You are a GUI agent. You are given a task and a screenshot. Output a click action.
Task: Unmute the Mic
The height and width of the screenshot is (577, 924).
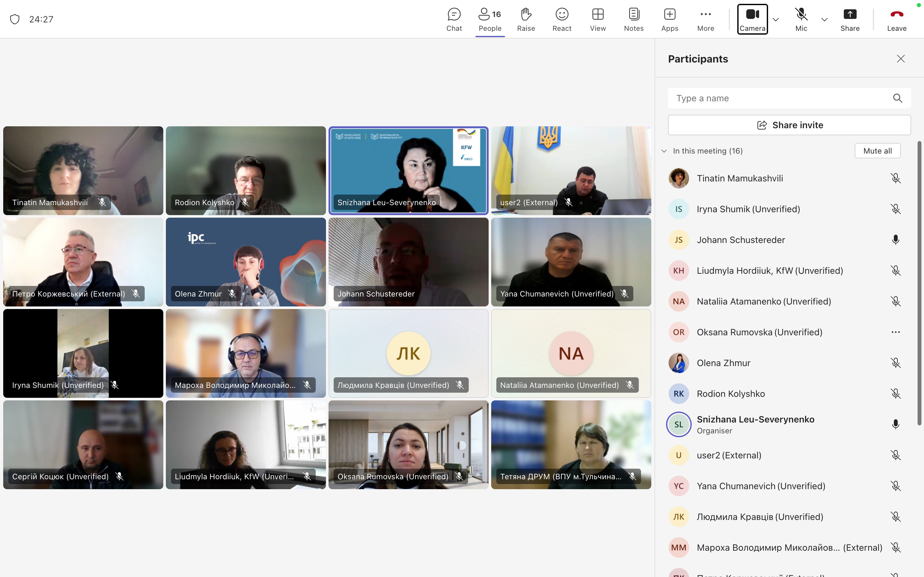click(x=801, y=20)
